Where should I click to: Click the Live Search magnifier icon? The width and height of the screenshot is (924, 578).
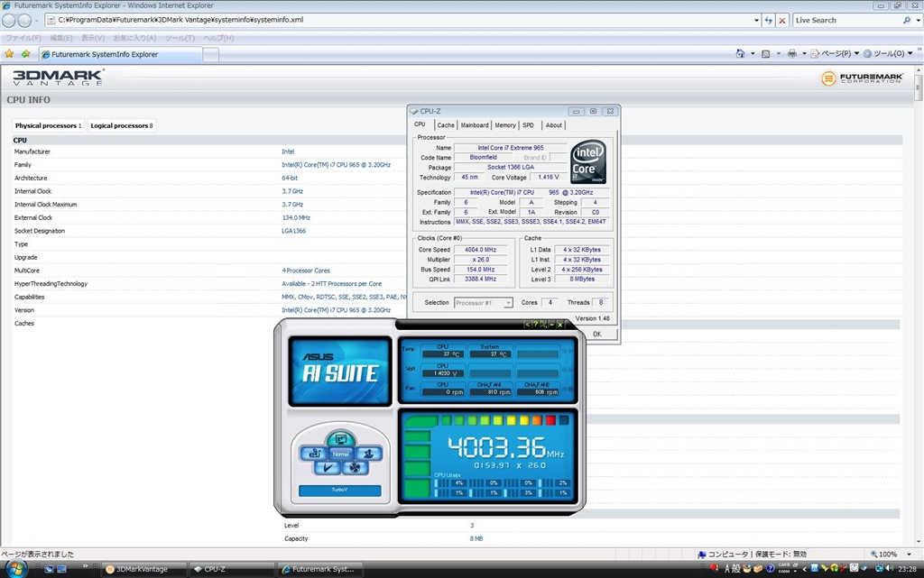[x=906, y=20]
